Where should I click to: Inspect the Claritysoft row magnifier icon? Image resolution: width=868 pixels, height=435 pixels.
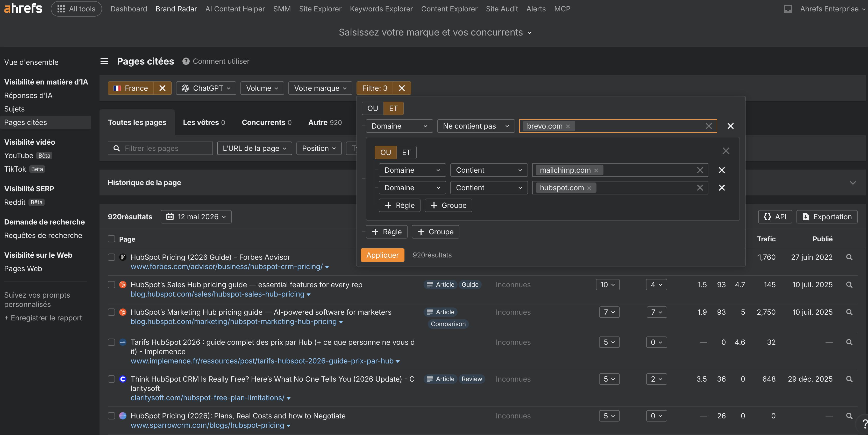pyautogui.click(x=849, y=379)
